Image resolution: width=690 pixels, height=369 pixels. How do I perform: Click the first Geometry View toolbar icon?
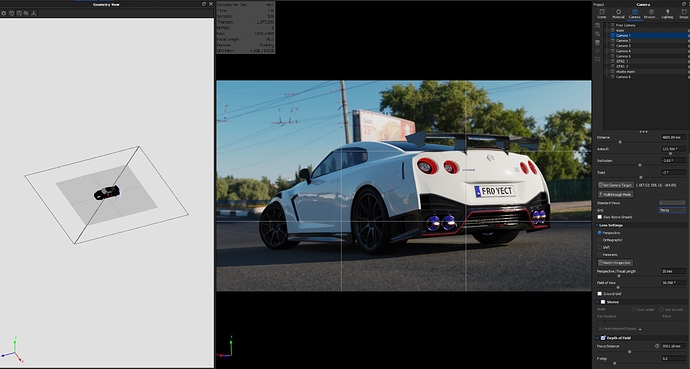[4, 13]
